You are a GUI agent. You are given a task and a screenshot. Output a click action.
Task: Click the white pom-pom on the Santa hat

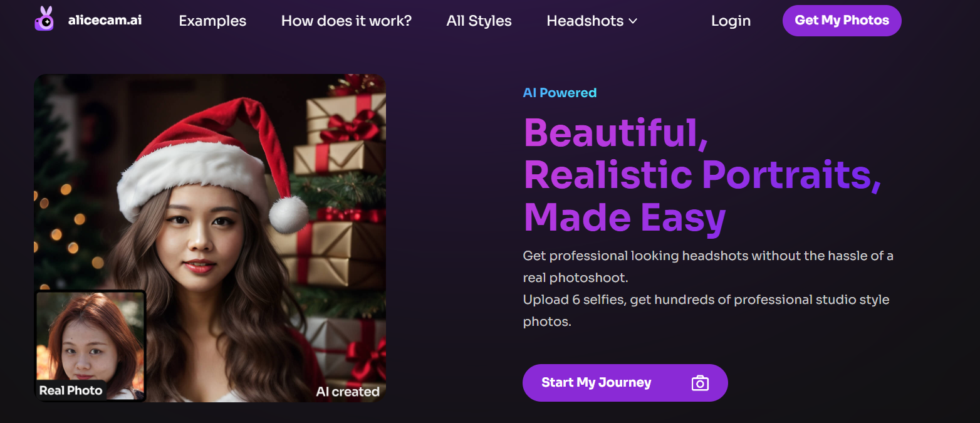(x=288, y=214)
